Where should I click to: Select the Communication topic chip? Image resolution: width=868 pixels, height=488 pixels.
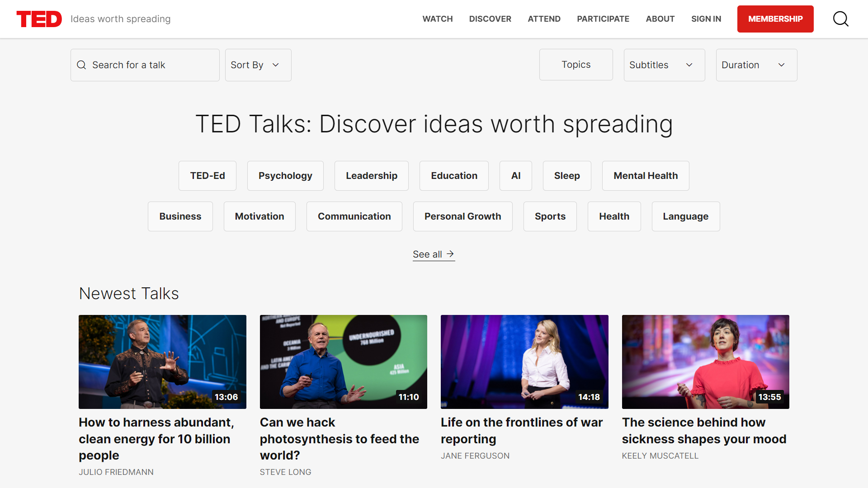pos(354,216)
